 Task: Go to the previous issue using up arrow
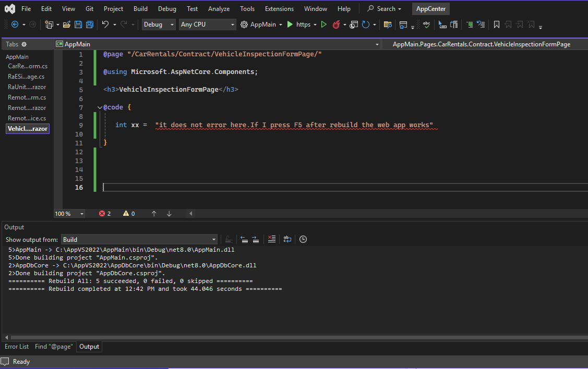click(x=154, y=214)
